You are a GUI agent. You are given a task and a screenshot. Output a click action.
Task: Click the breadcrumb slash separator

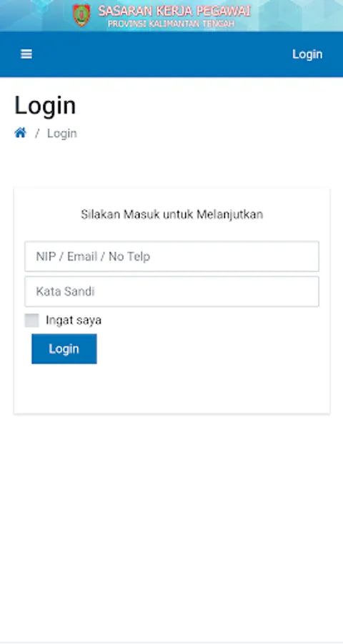37,134
